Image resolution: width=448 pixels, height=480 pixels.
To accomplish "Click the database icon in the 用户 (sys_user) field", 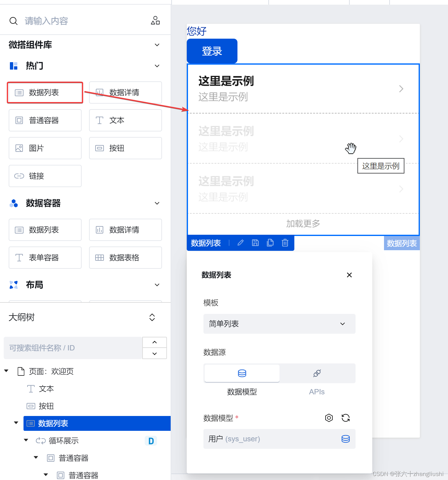I will (x=346, y=439).
